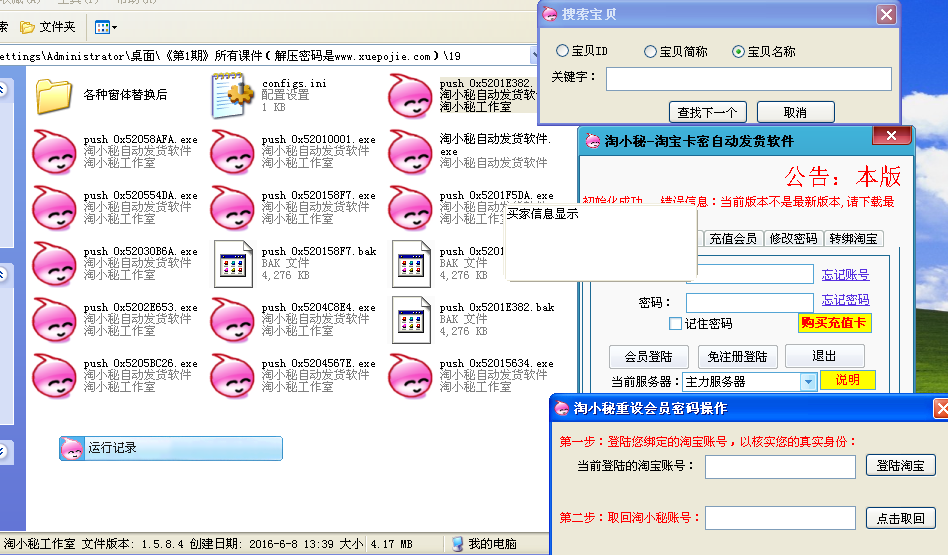Click the 点击取回 button
Screen dimensions: 948x555
click(901, 519)
